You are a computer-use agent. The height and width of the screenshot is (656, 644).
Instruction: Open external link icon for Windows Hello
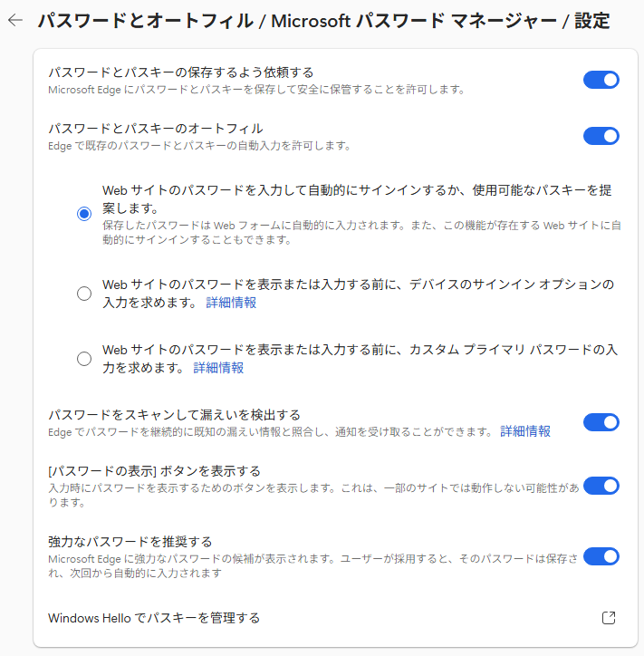point(609,618)
